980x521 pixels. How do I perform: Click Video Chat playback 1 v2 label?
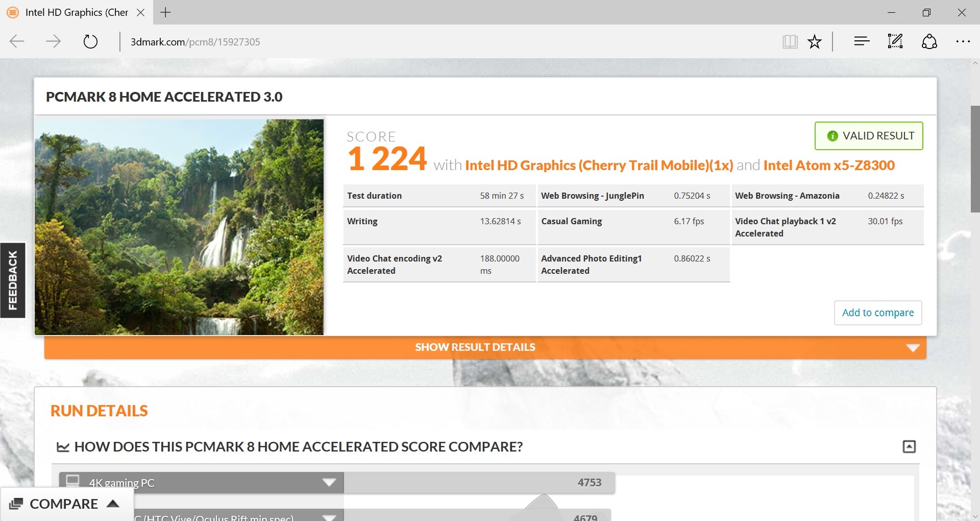[786, 227]
